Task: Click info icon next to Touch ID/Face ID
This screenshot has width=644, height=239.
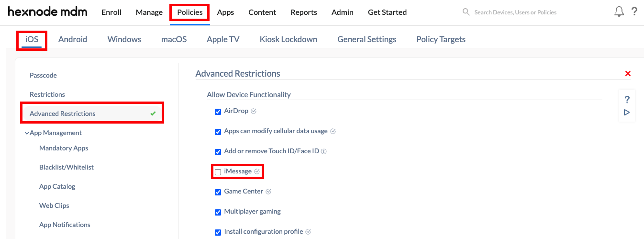Action: 324,151
